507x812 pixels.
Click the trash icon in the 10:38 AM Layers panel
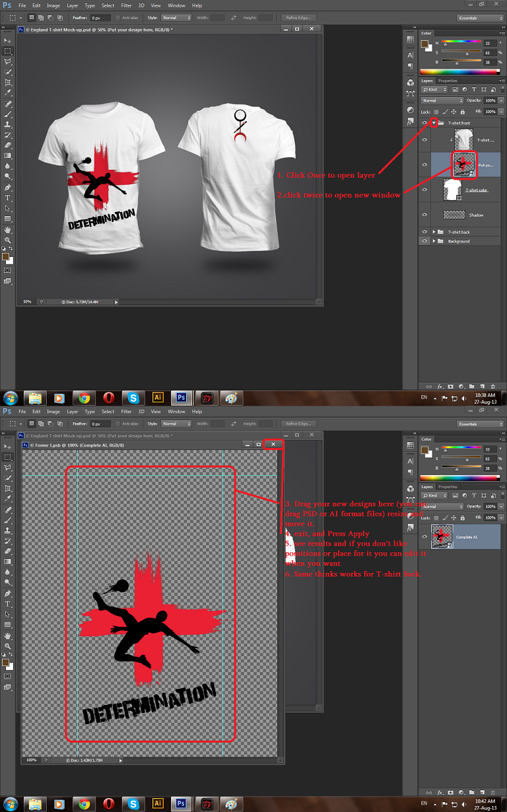[492, 386]
